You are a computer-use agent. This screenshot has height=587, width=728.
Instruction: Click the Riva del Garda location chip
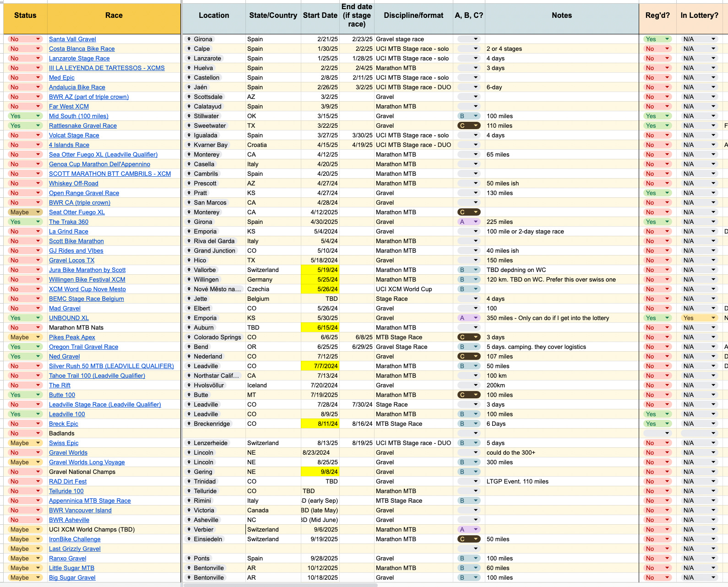tap(210, 241)
